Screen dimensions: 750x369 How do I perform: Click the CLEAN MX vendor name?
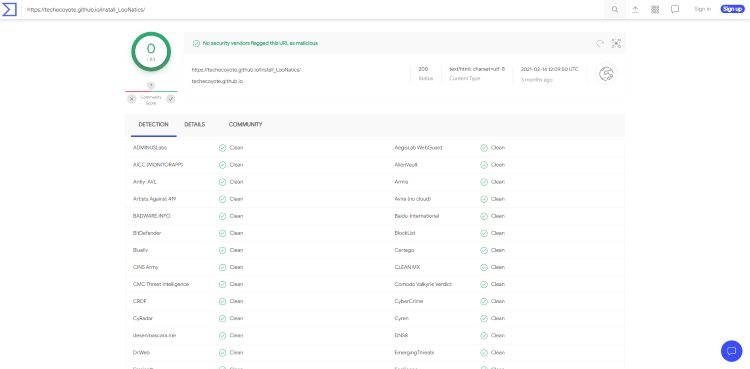click(407, 267)
